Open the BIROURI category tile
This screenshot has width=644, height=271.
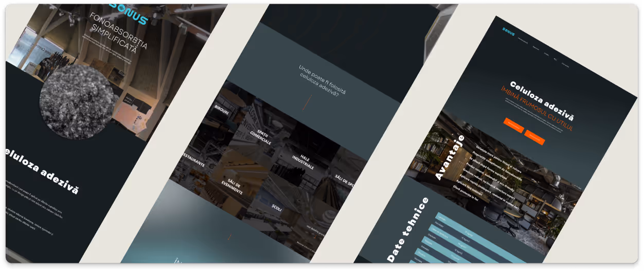click(x=222, y=110)
